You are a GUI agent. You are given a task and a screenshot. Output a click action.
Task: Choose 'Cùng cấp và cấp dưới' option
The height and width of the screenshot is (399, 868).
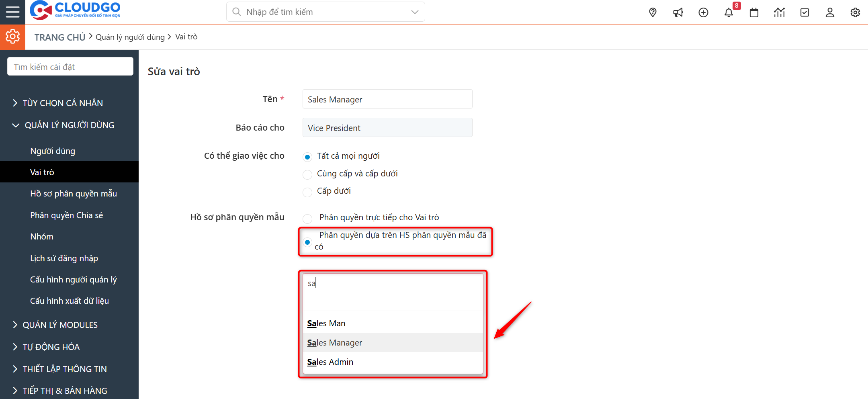click(307, 174)
